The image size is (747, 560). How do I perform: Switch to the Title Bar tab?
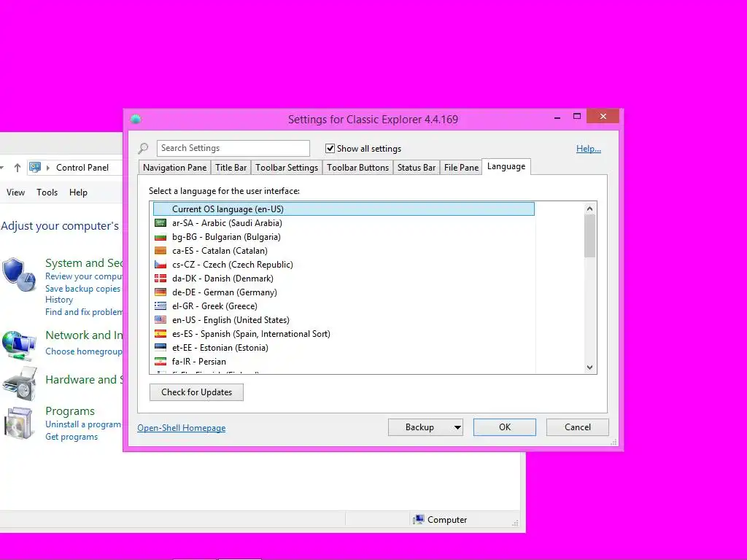pyautogui.click(x=231, y=168)
